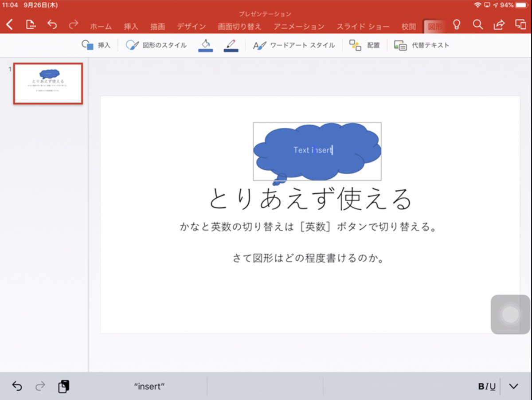Tap the "insert" autocomplete suggestion
The width and height of the screenshot is (532, 400).
coord(149,386)
